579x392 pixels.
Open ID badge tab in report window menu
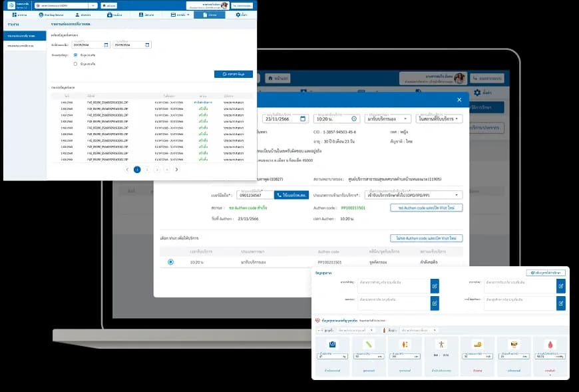tap(146, 15)
